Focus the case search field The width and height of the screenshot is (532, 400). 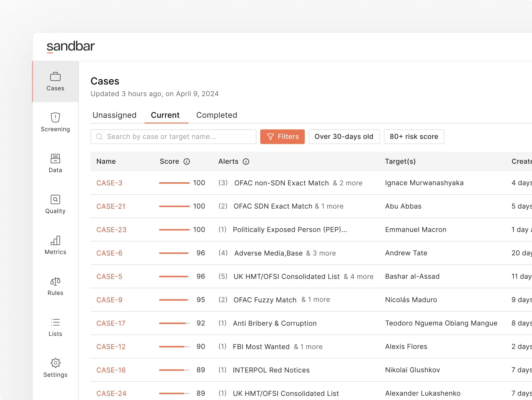[x=173, y=136]
